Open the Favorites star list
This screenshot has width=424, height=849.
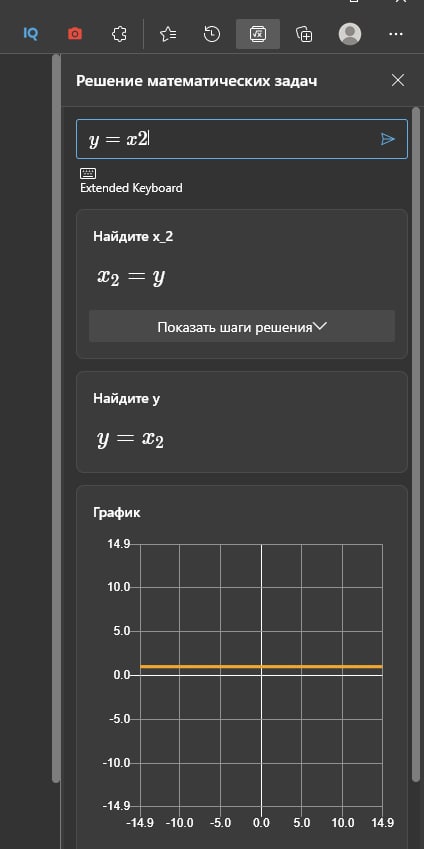click(x=168, y=34)
